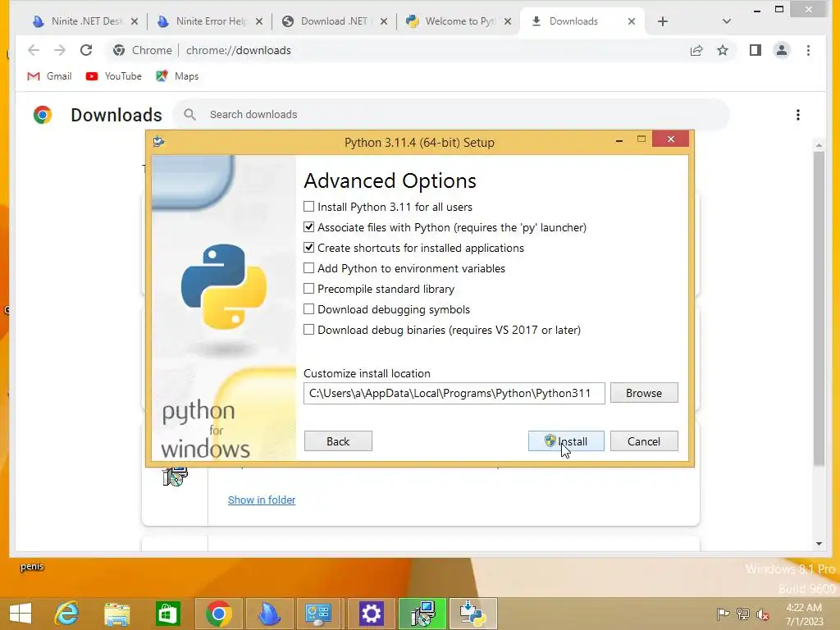This screenshot has height=630, width=840.
Task: Cancel the Python setup
Action: (644, 441)
